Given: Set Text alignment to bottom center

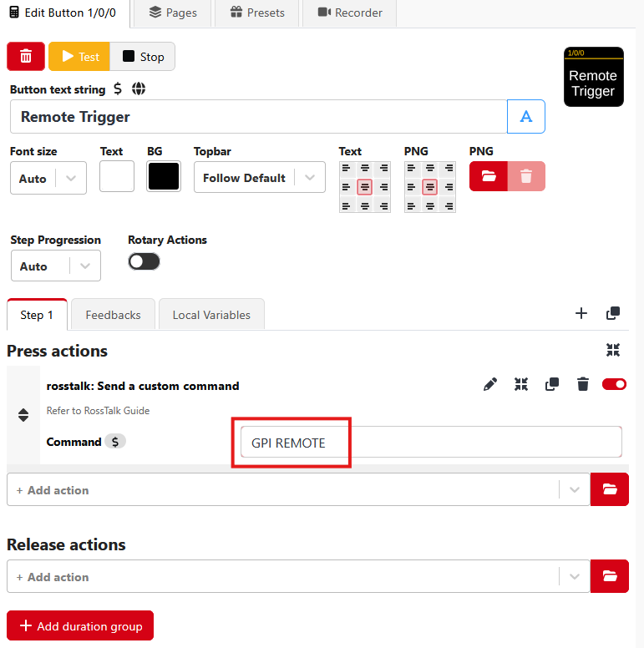Looking at the screenshot, I should (x=364, y=205).
